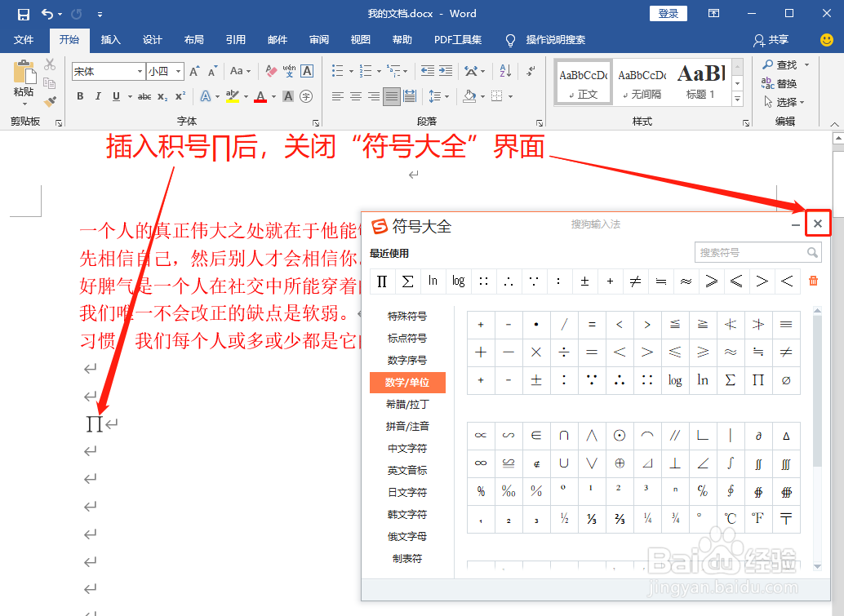Expand the font color dropdown arrow
The height and width of the screenshot is (616, 844).
pyautogui.click(x=274, y=97)
